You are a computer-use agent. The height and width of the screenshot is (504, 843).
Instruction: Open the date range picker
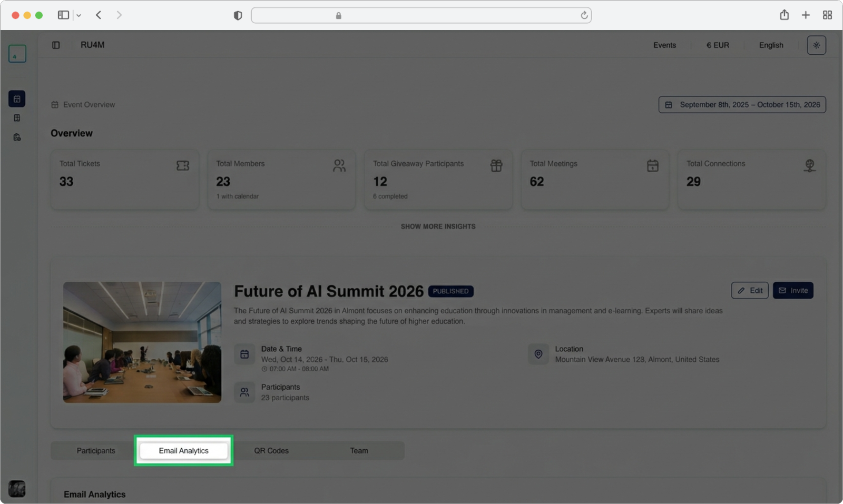(742, 105)
